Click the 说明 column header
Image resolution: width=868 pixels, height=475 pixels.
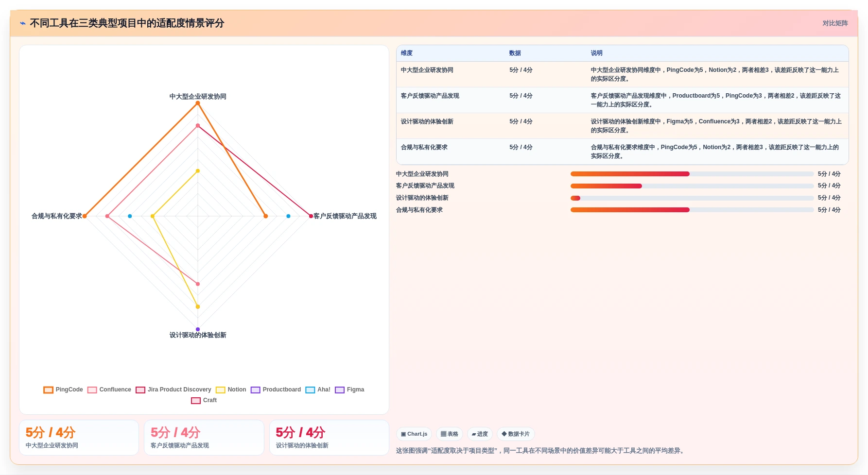click(597, 53)
